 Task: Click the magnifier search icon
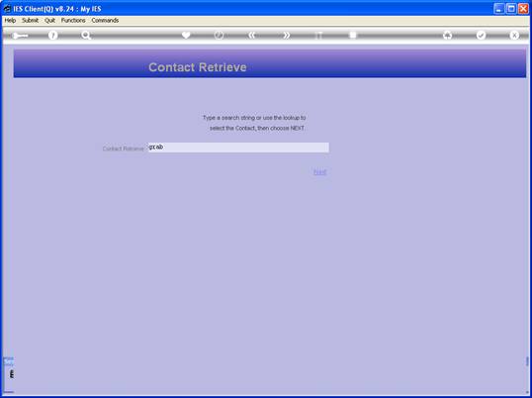(86, 36)
